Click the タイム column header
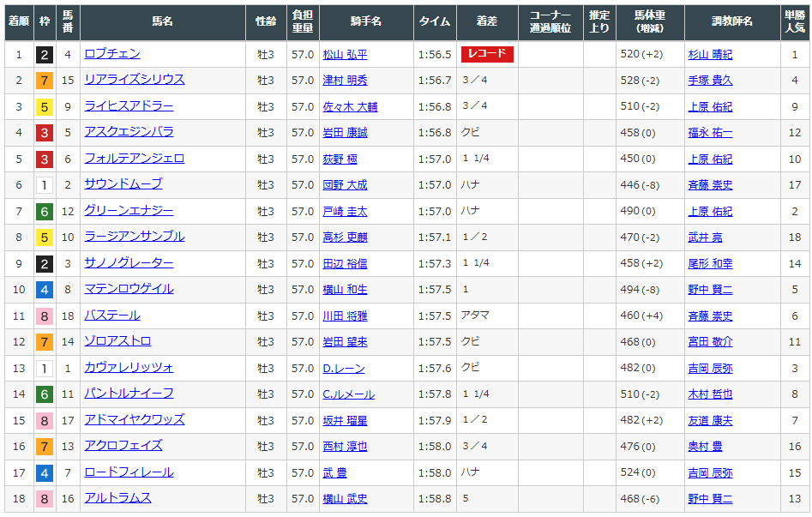Image resolution: width=812 pixels, height=517 pixels. [435, 21]
